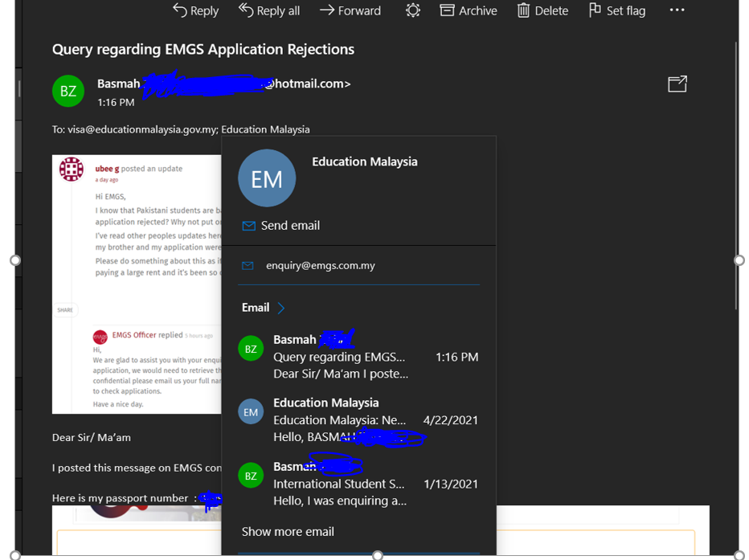Expand the Email section chevron
This screenshot has width=749, height=560.
click(280, 308)
